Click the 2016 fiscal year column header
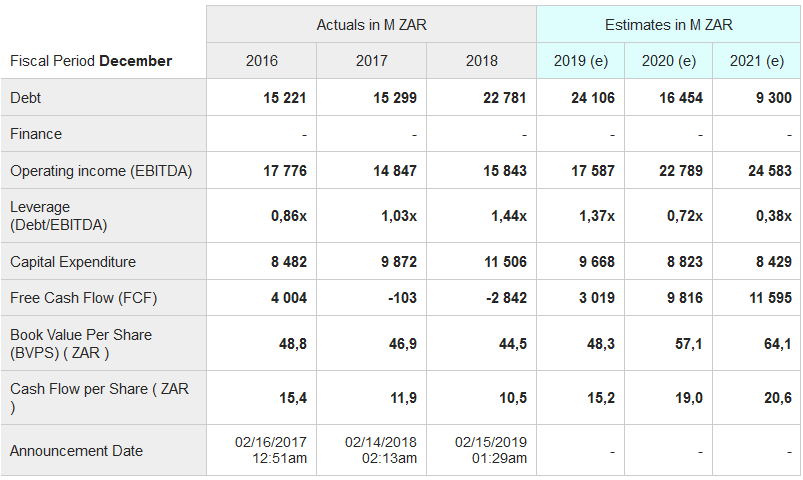This screenshot has height=480, width=803. 262,61
